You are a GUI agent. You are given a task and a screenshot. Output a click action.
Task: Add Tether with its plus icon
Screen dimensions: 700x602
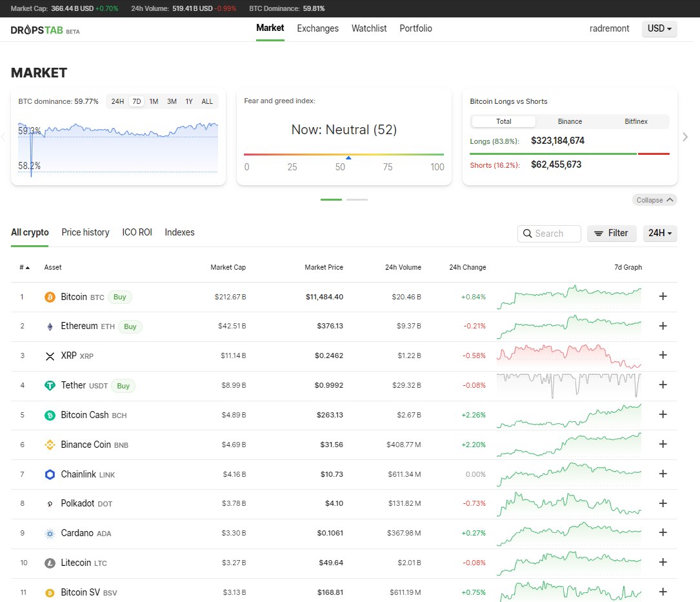click(x=663, y=385)
